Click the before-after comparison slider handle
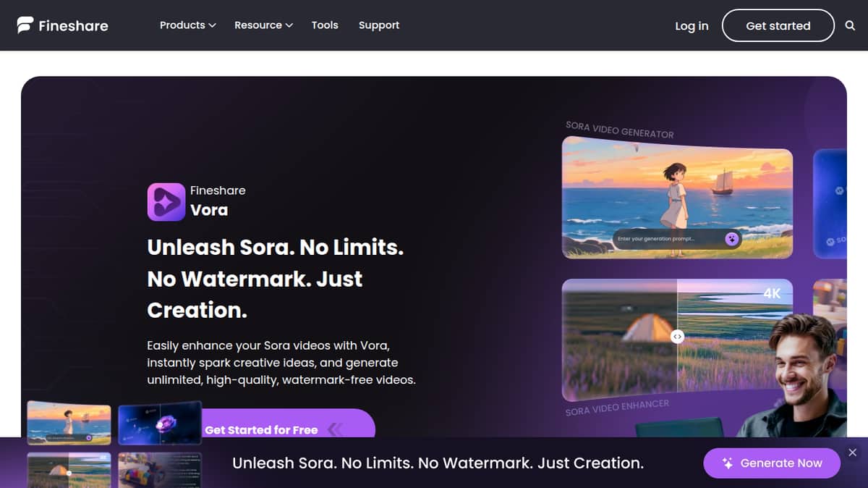868x488 pixels. (677, 337)
